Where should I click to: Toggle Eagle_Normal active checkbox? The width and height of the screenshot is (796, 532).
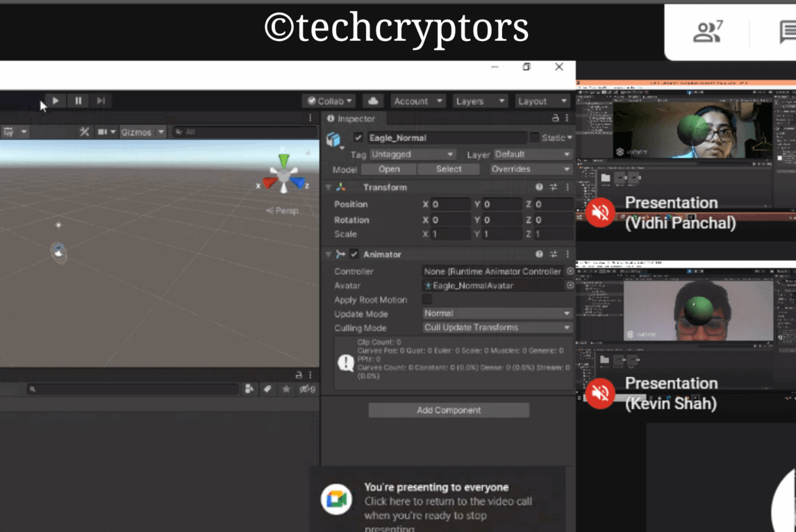click(x=358, y=138)
